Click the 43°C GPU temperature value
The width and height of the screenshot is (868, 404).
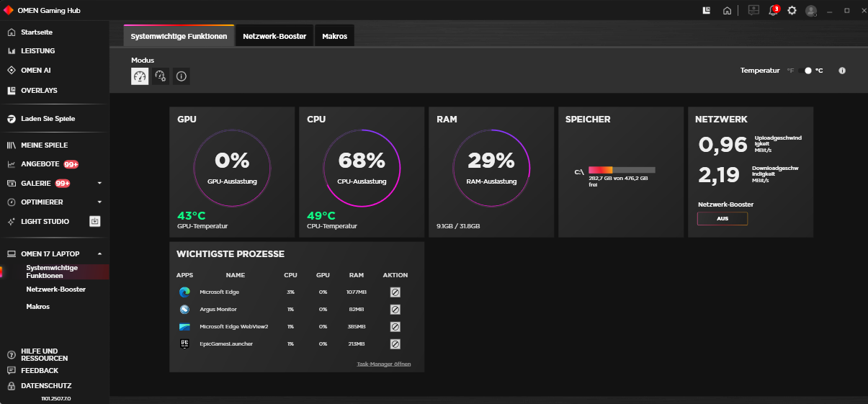[x=192, y=215]
